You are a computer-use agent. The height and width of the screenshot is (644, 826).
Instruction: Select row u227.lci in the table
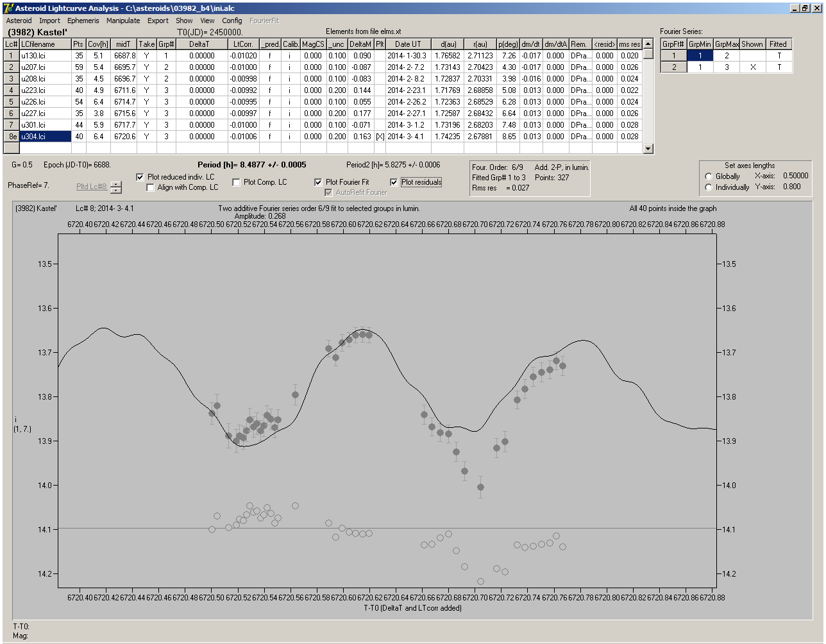(x=324, y=114)
